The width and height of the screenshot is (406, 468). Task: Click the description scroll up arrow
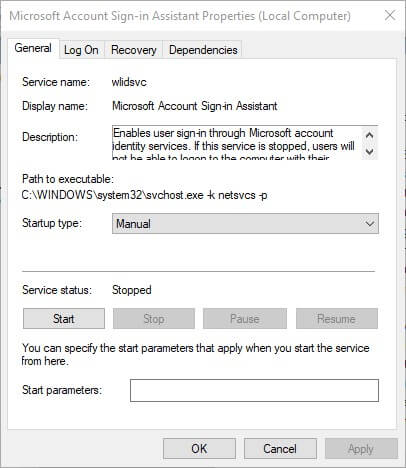click(x=369, y=135)
